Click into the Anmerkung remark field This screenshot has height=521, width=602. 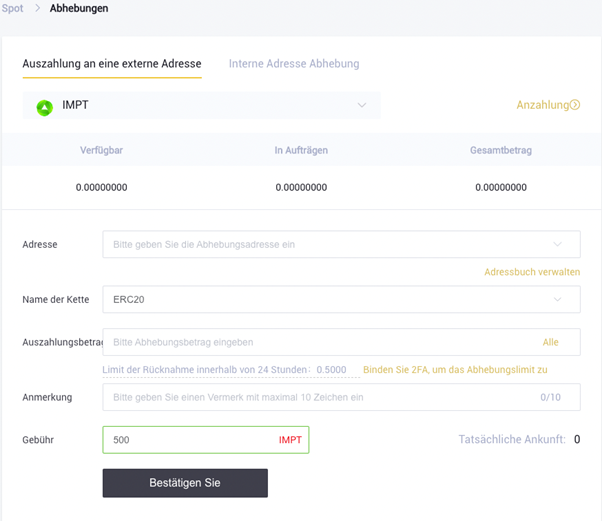(x=320, y=397)
